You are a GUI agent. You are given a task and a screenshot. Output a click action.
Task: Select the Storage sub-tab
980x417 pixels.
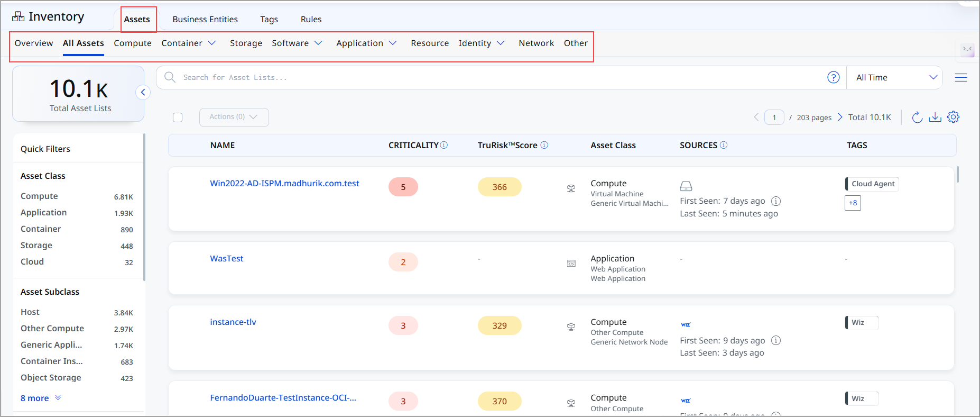(x=246, y=43)
